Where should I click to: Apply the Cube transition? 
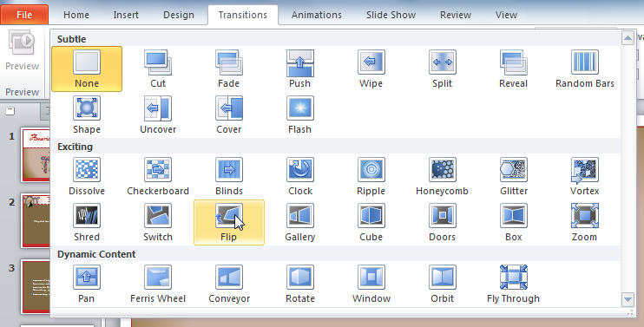click(x=371, y=222)
